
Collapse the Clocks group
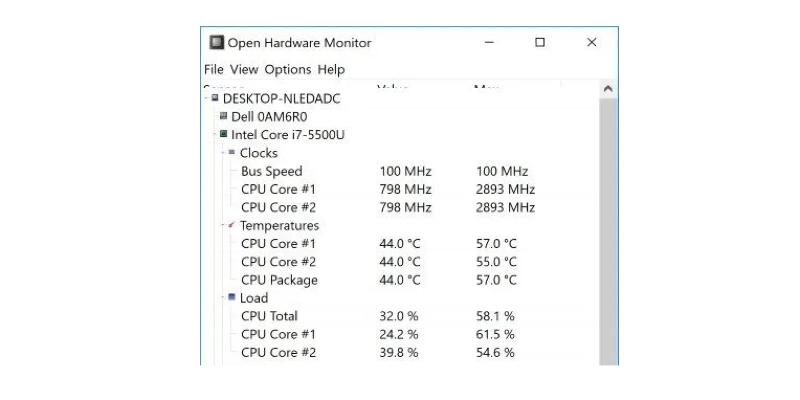(x=223, y=153)
